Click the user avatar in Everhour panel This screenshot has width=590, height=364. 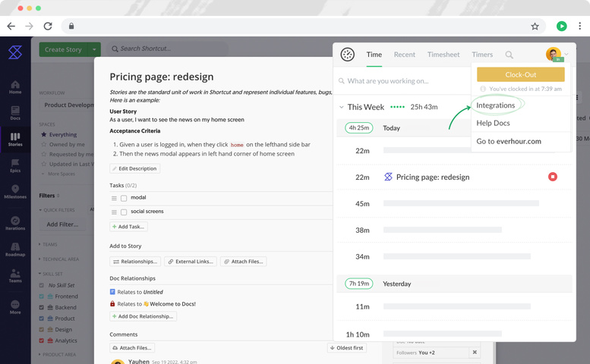click(x=553, y=54)
